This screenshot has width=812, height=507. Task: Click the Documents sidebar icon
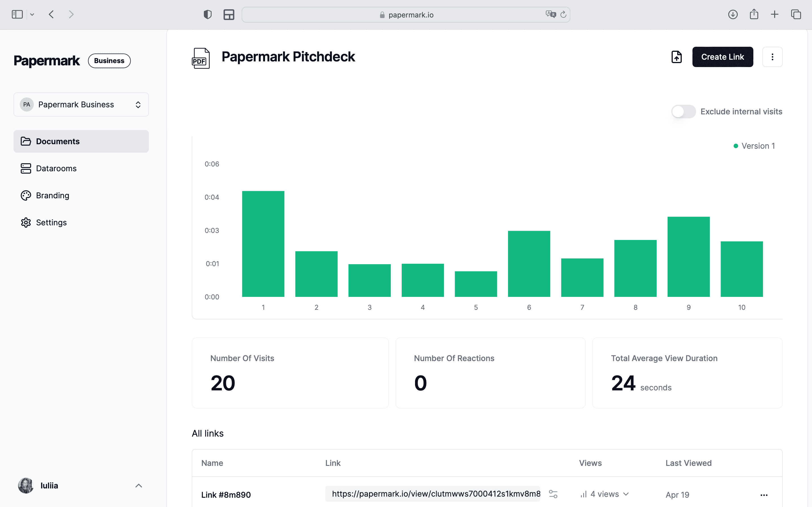[26, 141]
